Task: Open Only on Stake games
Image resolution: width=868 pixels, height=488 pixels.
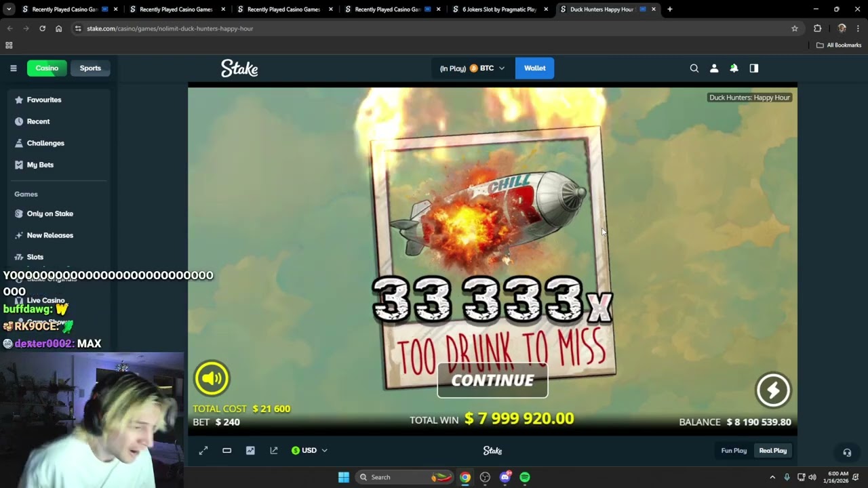Action: [x=50, y=213]
